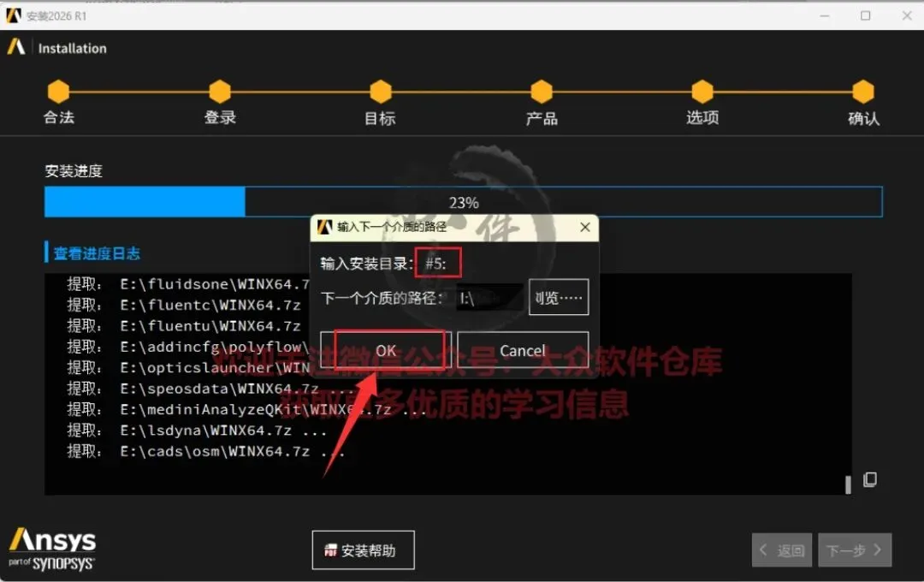Click the log line E:\cads\osm\WINX64.7z

[205, 451]
